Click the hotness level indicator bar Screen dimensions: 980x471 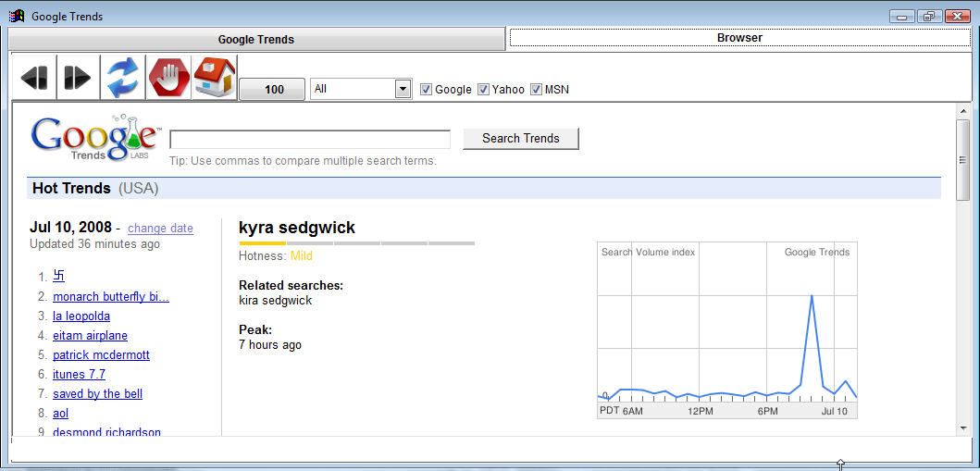pos(357,243)
